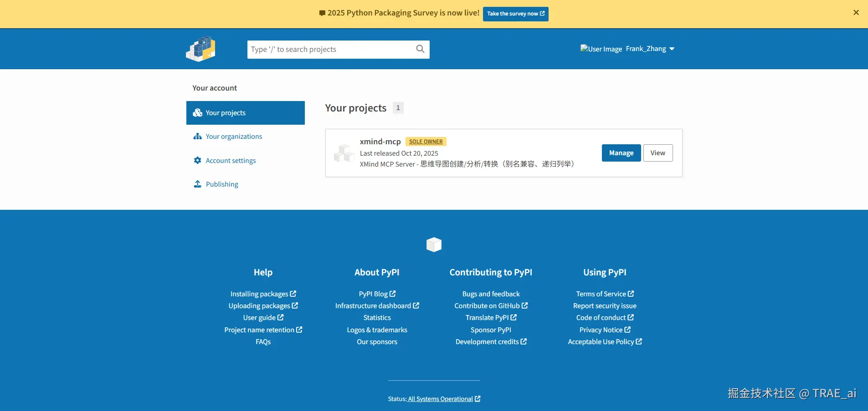Open Privacy Notice link

click(x=605, y=330)
